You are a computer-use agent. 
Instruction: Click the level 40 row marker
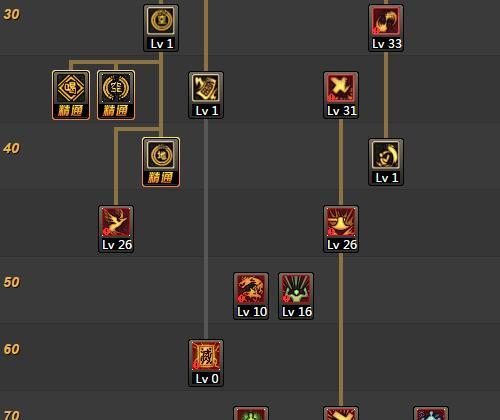point(11,148)
